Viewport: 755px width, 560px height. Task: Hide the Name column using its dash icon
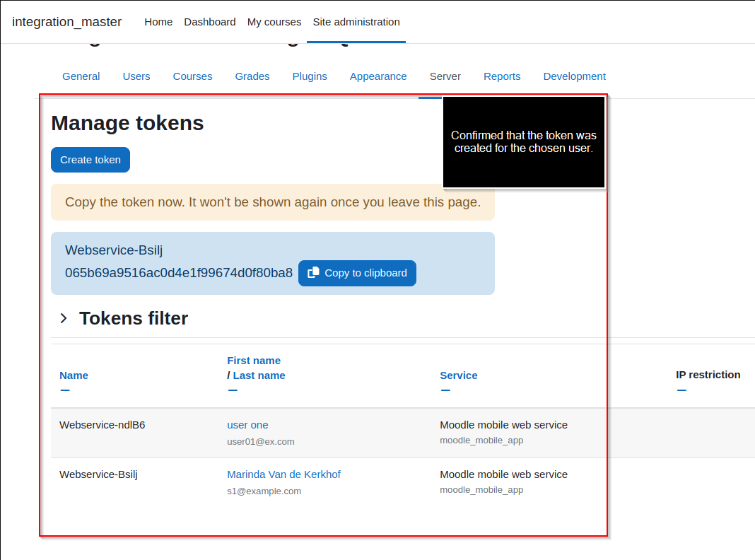[65, 390]
